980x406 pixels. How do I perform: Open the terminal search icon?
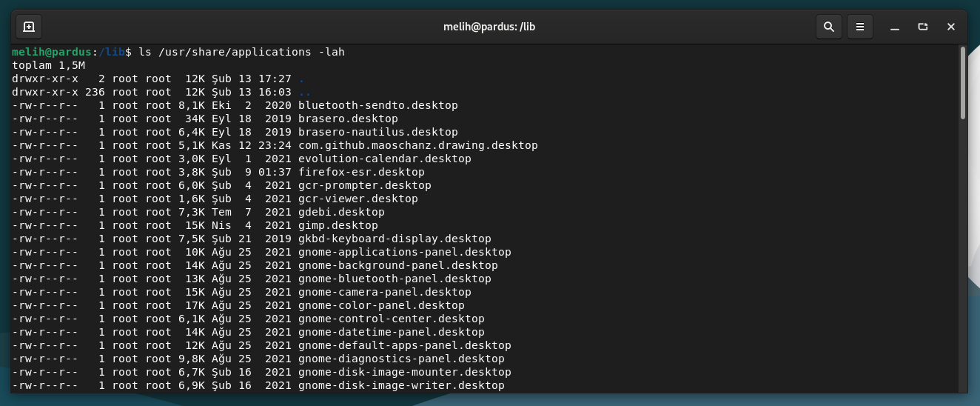(828, 27)
